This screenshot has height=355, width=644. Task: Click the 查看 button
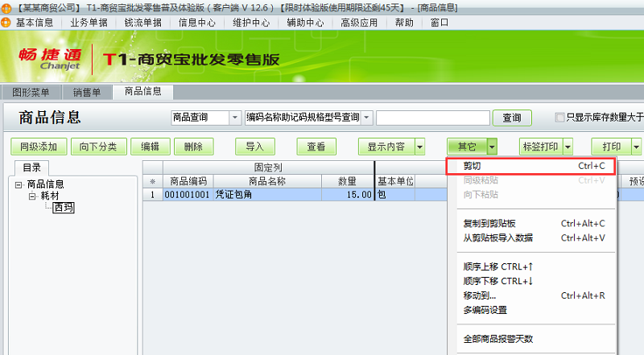316,147
